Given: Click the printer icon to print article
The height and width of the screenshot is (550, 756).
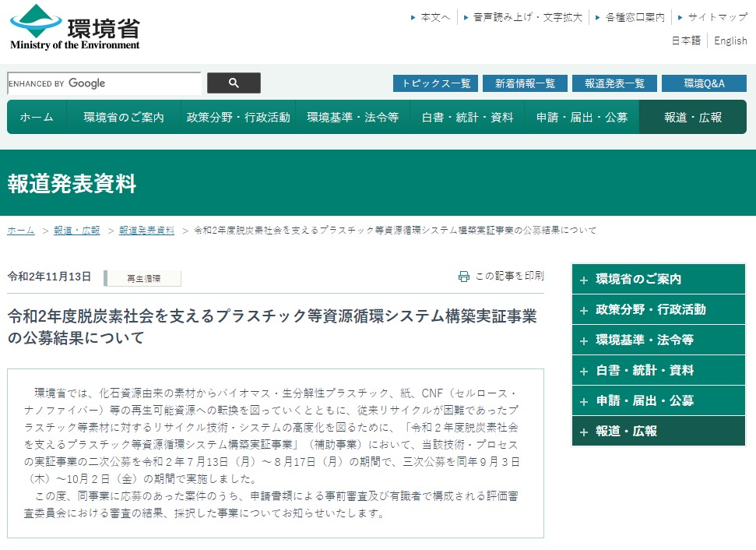Looking at the screenshot, I should point(464,277).
